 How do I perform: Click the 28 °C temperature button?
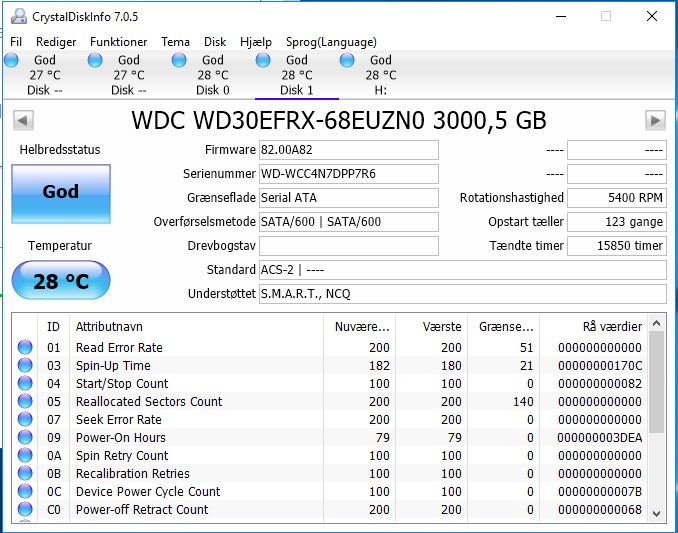point(61,280)
